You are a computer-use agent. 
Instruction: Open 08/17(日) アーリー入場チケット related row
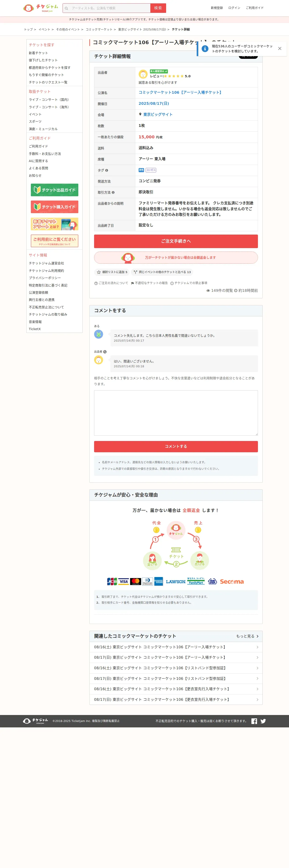coord(176,657)
